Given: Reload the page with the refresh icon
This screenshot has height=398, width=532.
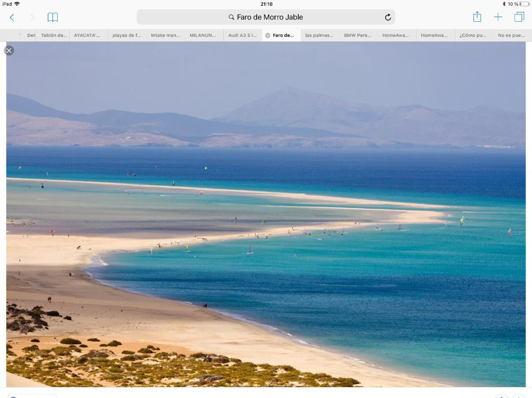Looking at the screenshot, I should 388,17.
